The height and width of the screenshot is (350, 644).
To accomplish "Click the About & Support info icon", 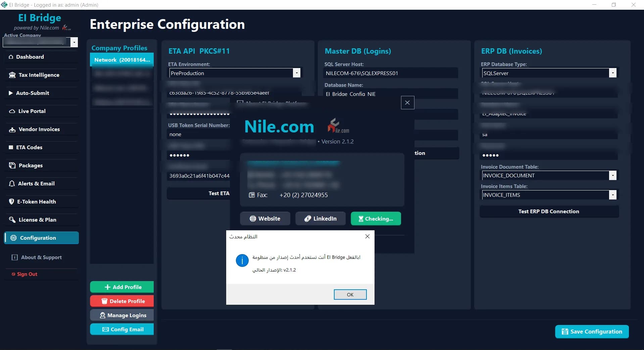I will [15, 257].
